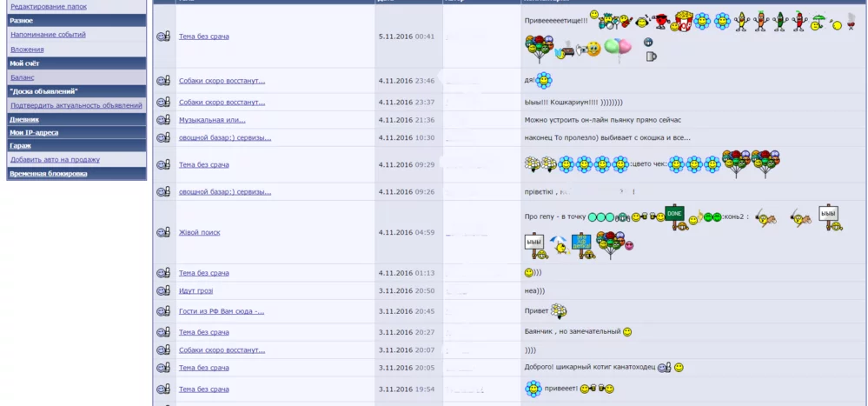Open the Вложения sidebar link

(27, 50)
